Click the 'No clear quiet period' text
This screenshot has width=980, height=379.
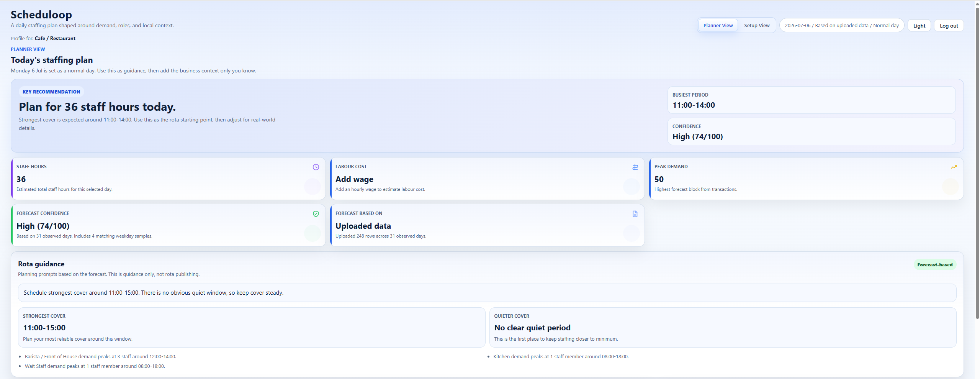pyautogui.click(x=532, y=328)
